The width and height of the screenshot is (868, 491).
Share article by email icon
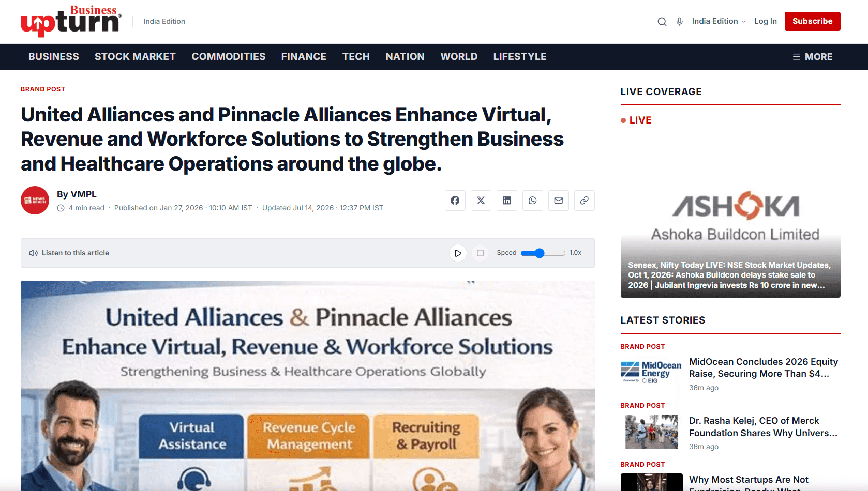[x=559, y=201]
